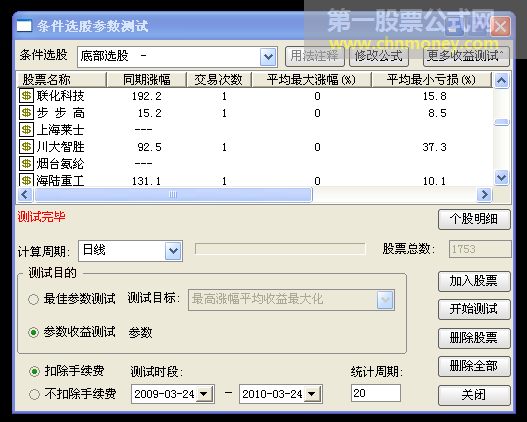This screenshot has height=422, width=527.
Task: Click the stock icon beside 联化科技
Action: click(26, 96)
